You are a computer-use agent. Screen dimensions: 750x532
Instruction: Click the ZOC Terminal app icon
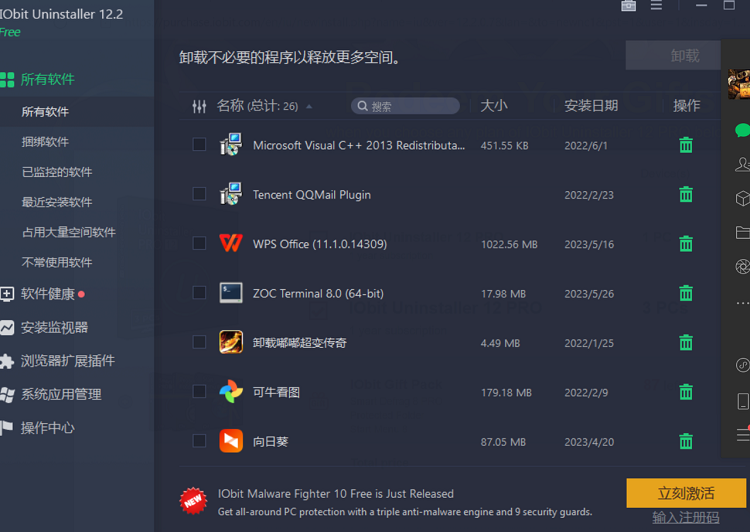tap(231, 293)
